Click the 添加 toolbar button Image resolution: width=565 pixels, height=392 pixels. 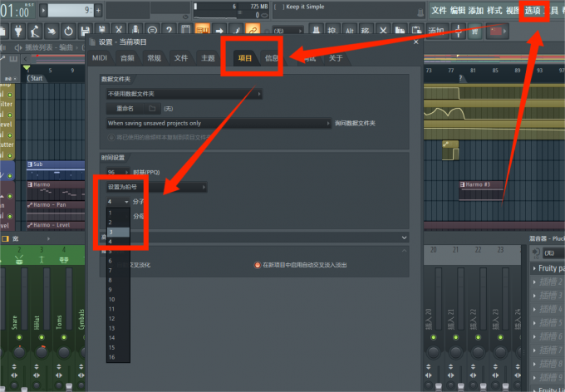pyautogui.click(x=436, y=31)
